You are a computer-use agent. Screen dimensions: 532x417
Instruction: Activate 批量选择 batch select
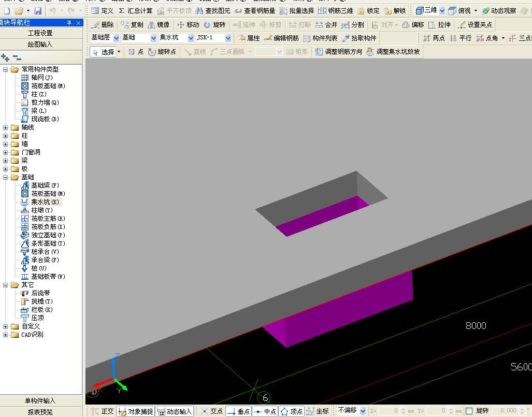tap(297, 11)
